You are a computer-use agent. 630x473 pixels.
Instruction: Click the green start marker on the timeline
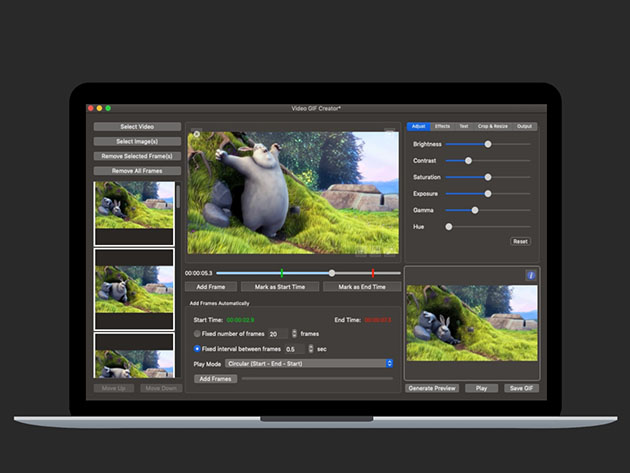282,273
